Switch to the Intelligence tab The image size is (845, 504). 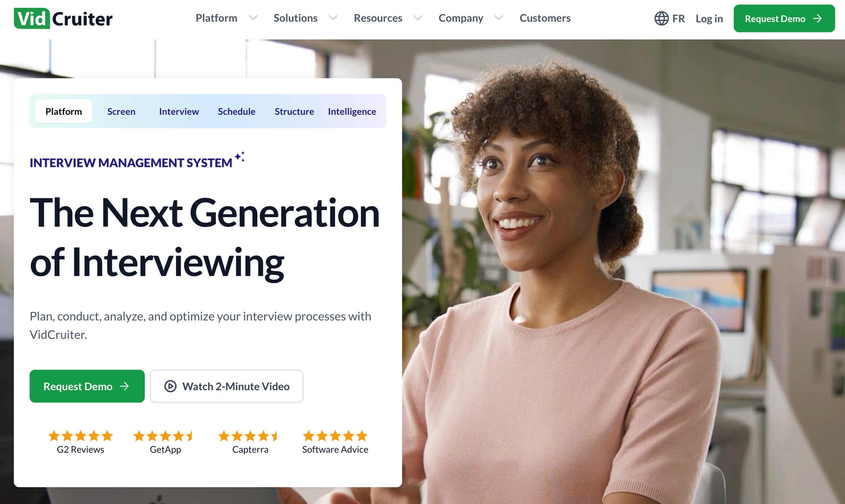click(352, 112)
